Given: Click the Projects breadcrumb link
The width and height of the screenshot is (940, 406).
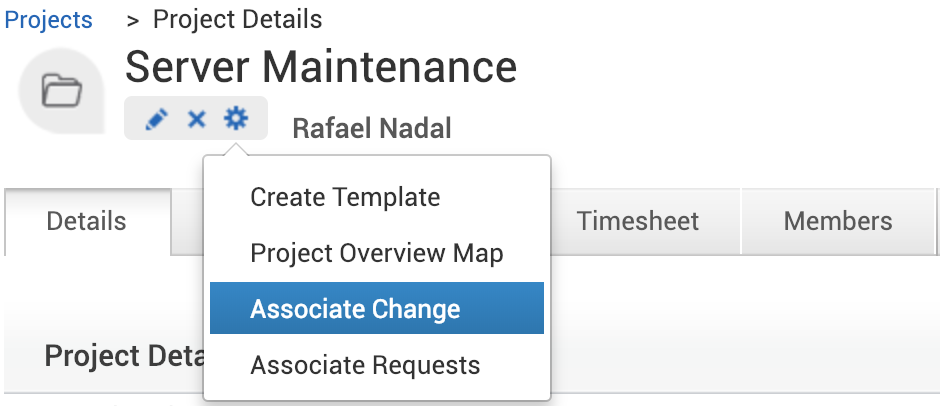Looking at the screenshot, I should (x=49, y=19).
